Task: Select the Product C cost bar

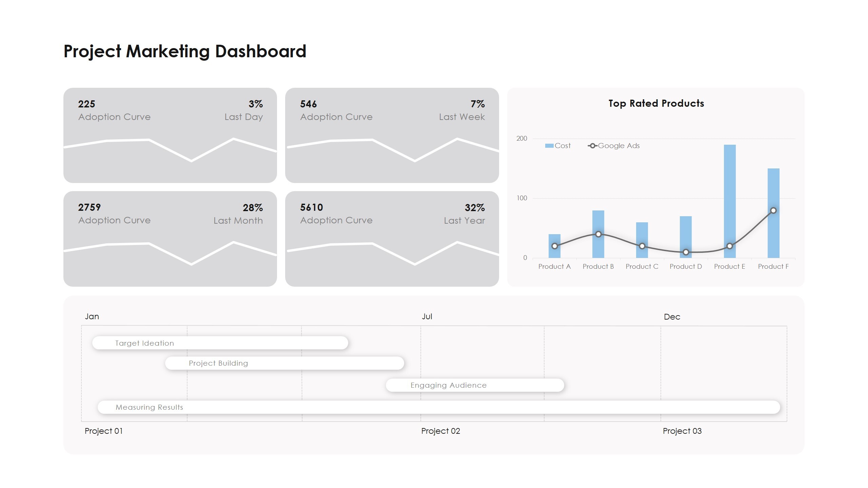Action: click(x=642, y=240)
